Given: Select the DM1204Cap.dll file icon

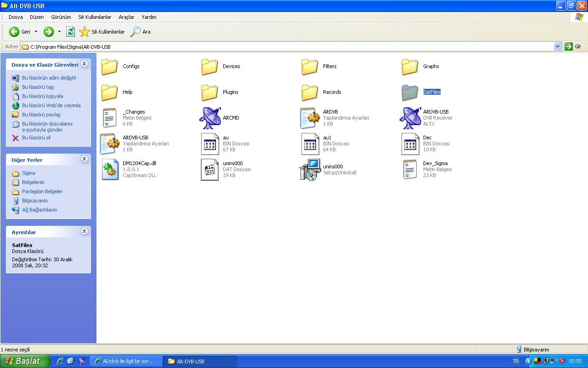Looking at the screenshot, I should [x=110, y=170].
